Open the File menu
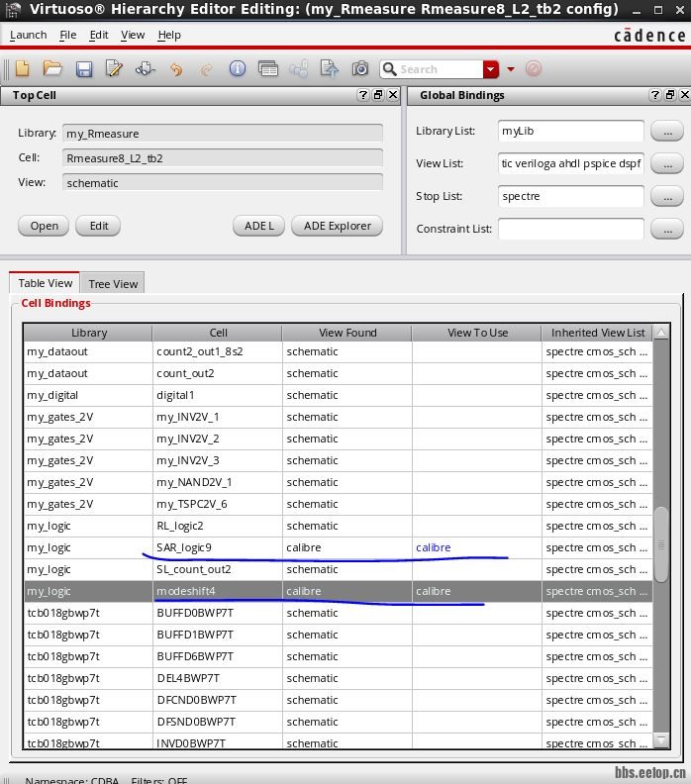 coord(68,35)
